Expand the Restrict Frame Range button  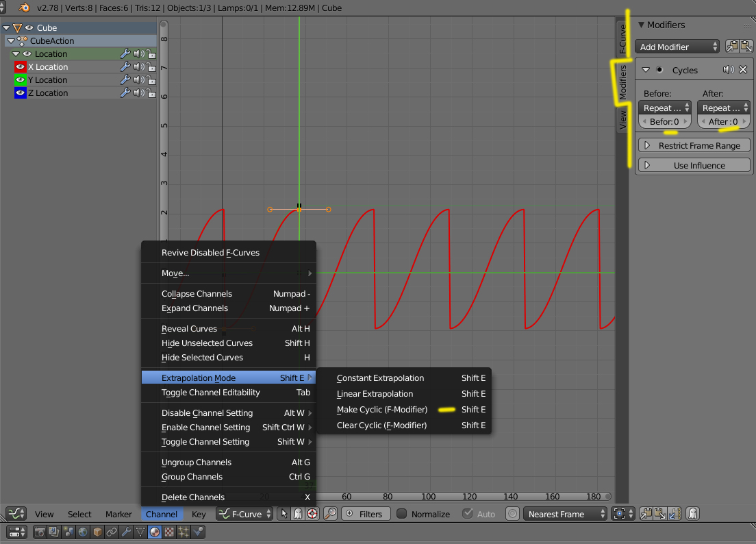(x=694, y=146)
